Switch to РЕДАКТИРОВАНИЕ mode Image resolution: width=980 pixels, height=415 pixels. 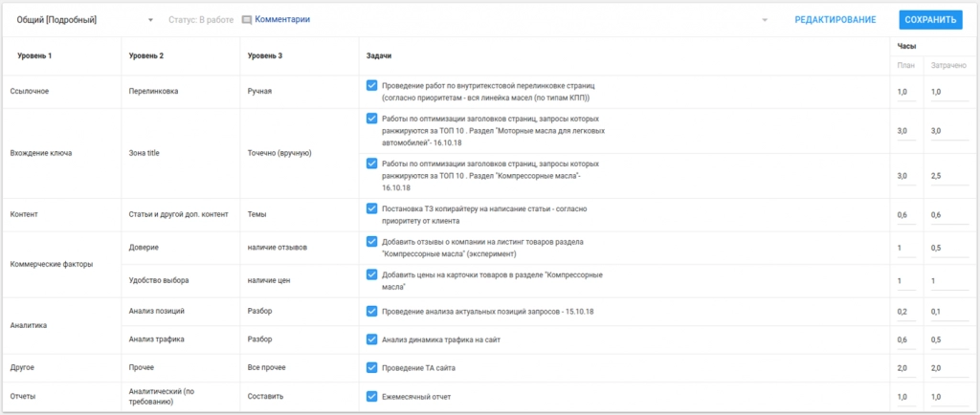coord(835,20)
